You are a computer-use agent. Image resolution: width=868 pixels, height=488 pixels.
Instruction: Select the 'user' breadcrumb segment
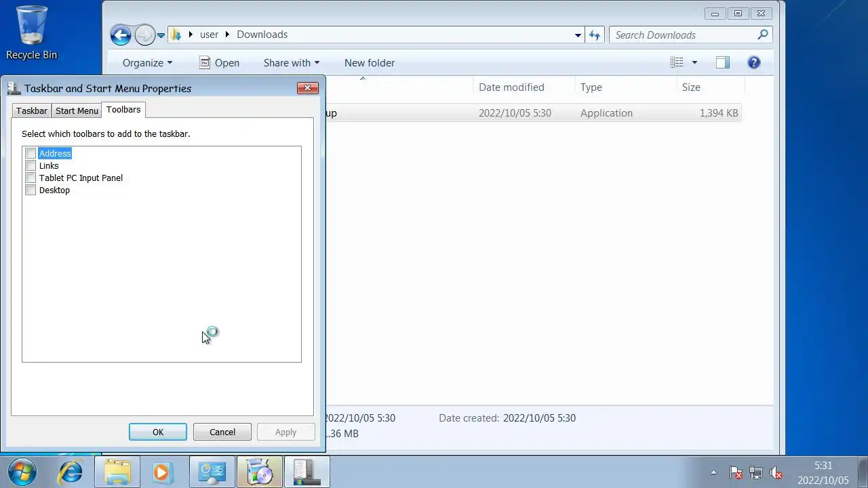click(209, 35)
